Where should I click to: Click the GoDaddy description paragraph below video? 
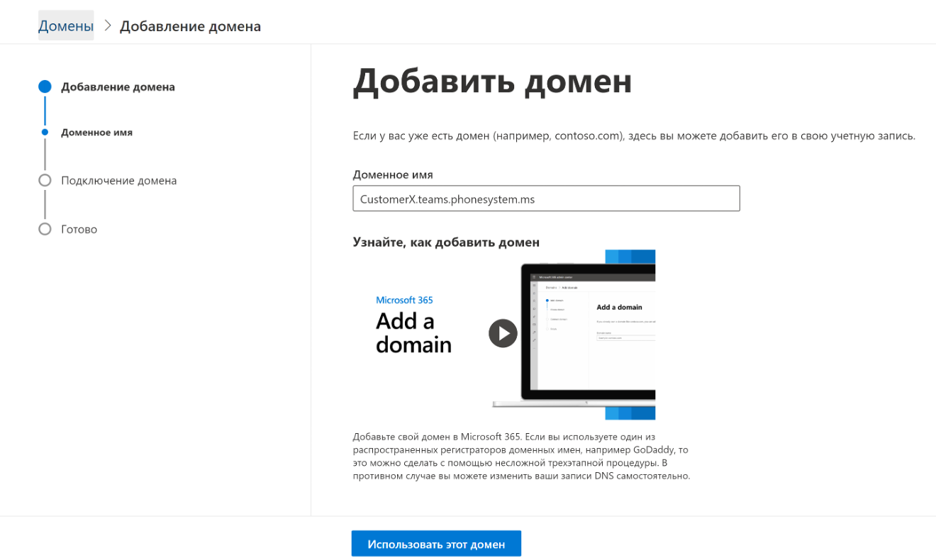(x=521, y=457)
